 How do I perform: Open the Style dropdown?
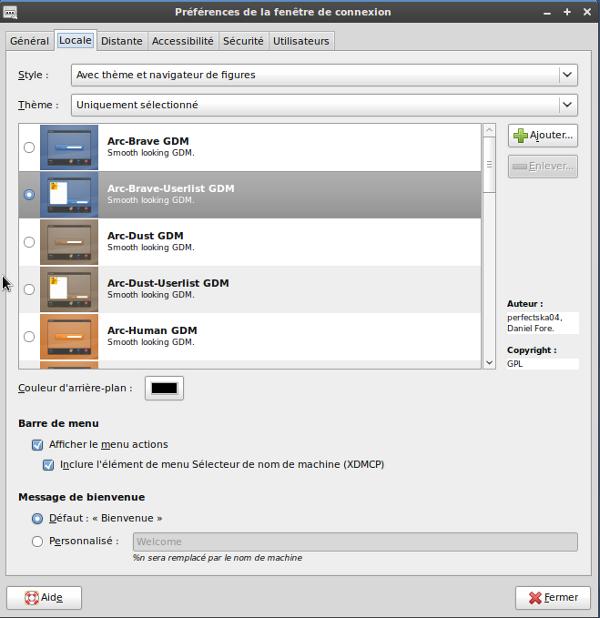coord(324,75)
